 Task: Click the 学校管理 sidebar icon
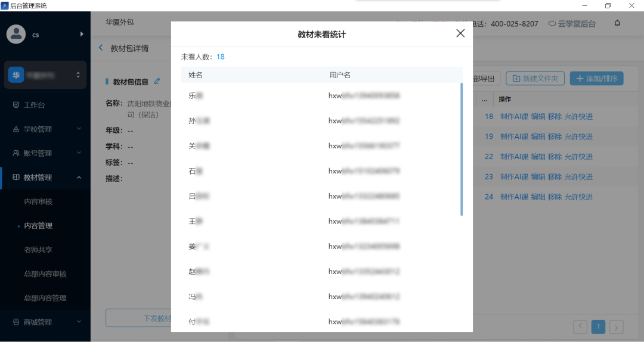(x=16, y=129)
